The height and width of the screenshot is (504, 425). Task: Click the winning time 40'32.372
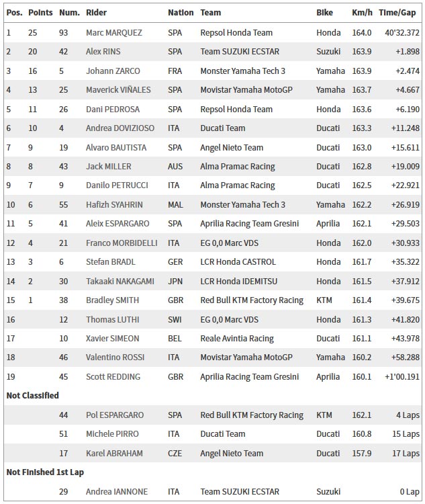click(402, 33)
